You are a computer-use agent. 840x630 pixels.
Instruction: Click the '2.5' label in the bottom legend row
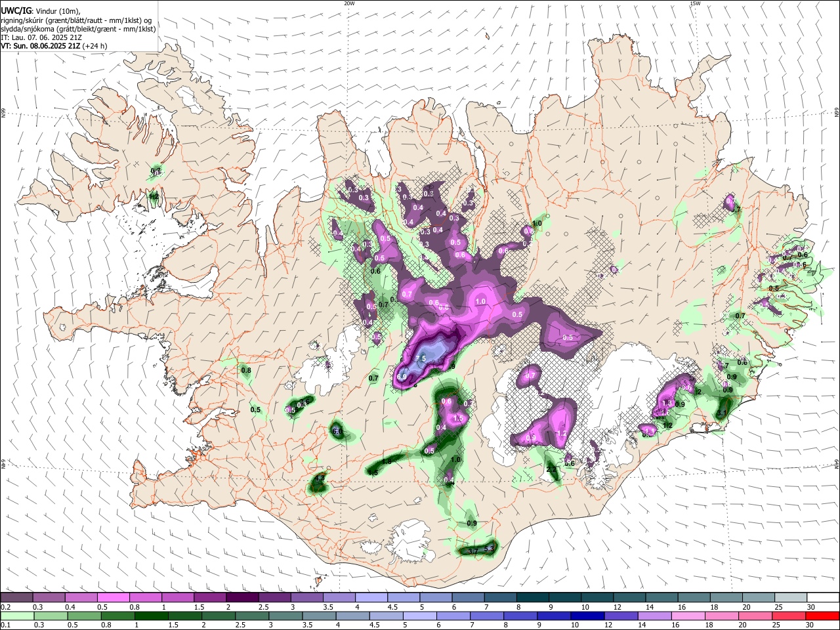tap(240, 625)
